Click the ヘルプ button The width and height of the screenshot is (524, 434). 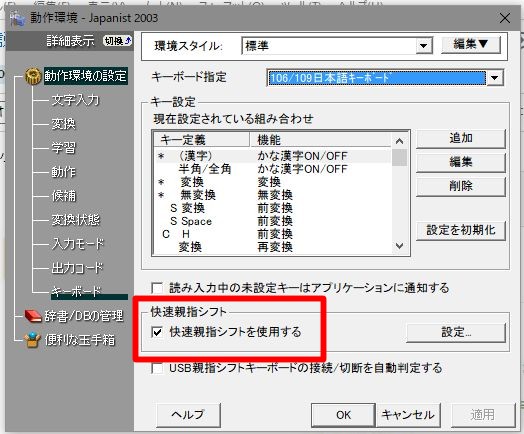188,415
